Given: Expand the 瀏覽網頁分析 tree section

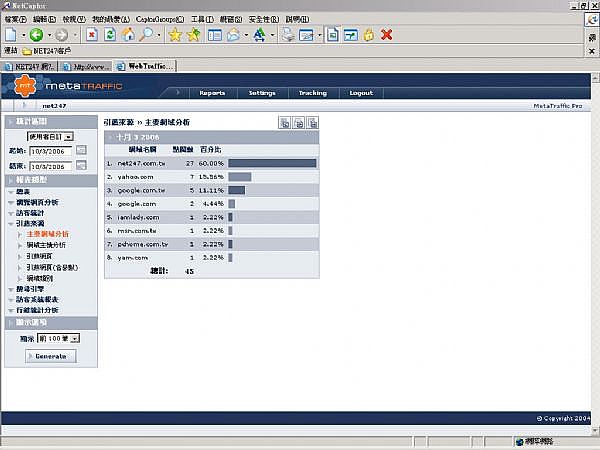Looking at the screenshot, I should tap(11, 202).
